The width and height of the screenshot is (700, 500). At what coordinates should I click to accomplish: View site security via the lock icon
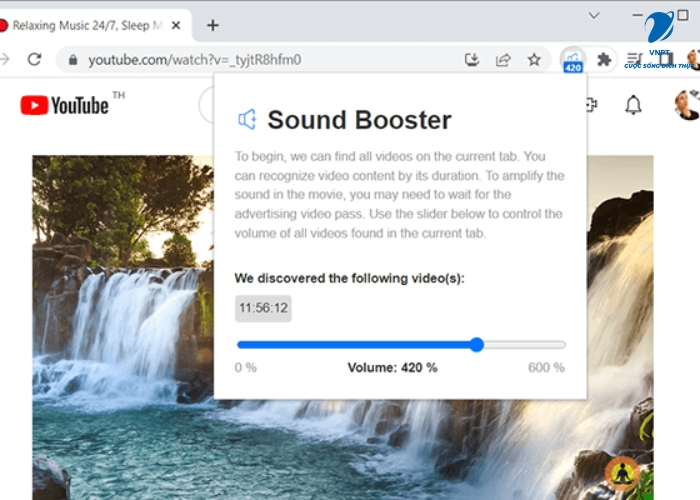tap(73, 60)
